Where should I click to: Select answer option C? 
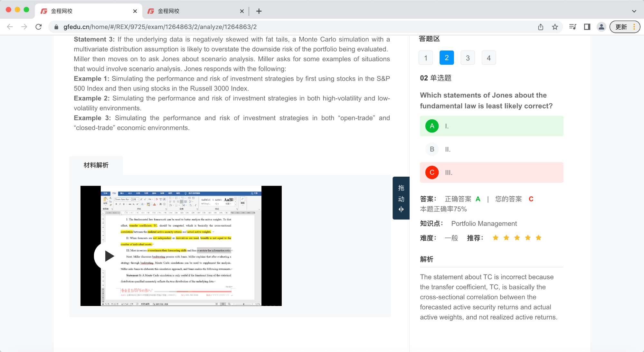(x=432, y=172)
